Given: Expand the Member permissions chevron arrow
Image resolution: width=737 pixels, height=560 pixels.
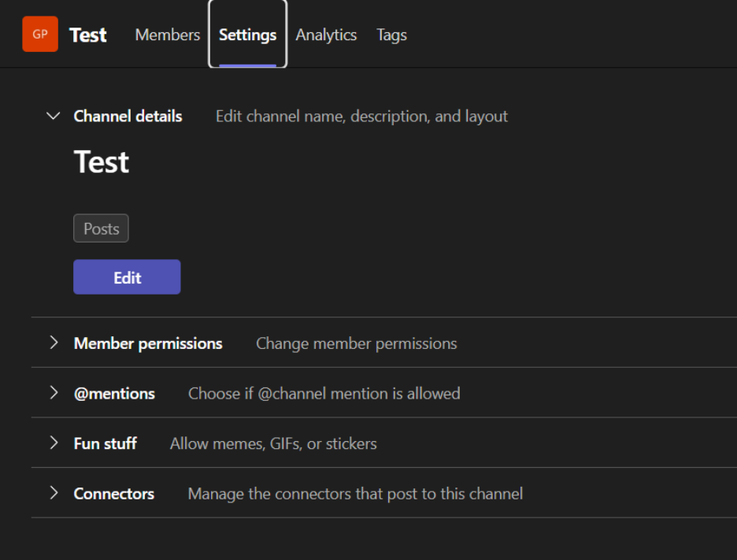Looking at the screenshot, I should (x=54, y=343).
